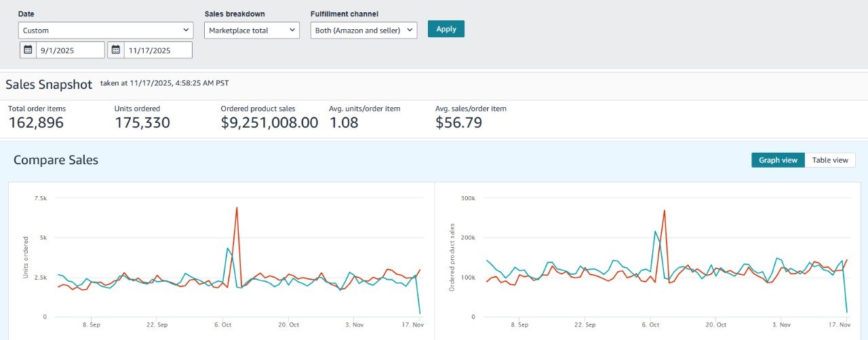The width and height of the screenshot is (868, 340).
Task: Click the Compare Sales heading
Action: coord(56,160)
